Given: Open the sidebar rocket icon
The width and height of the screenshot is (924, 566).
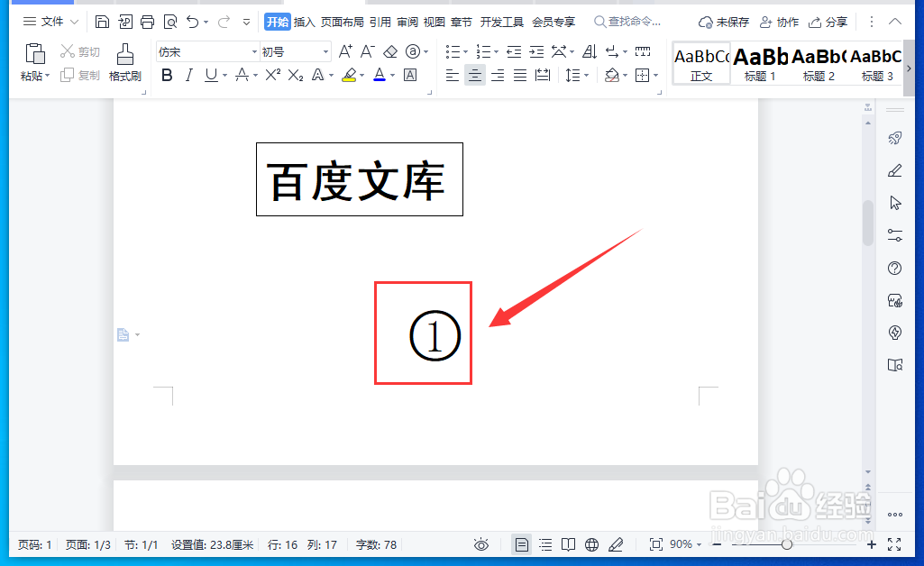Looking at the screenshot, I should pos(894,139).
